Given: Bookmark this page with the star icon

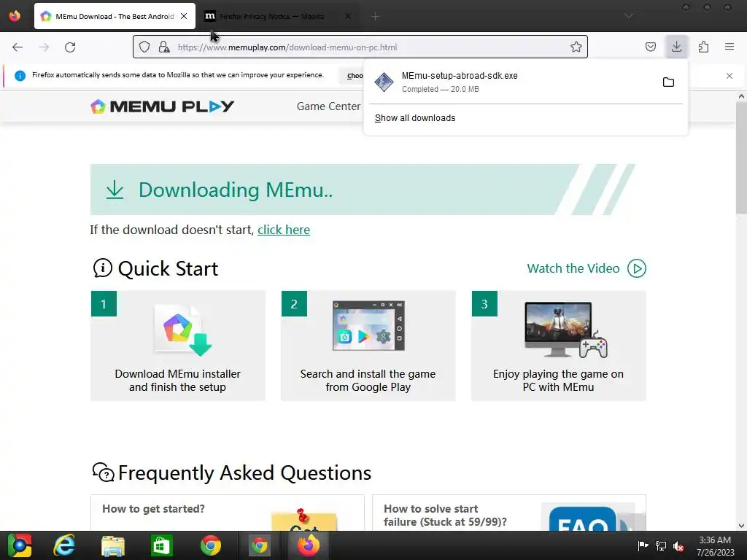Looking at the screenshot, I should coord(576,47).
